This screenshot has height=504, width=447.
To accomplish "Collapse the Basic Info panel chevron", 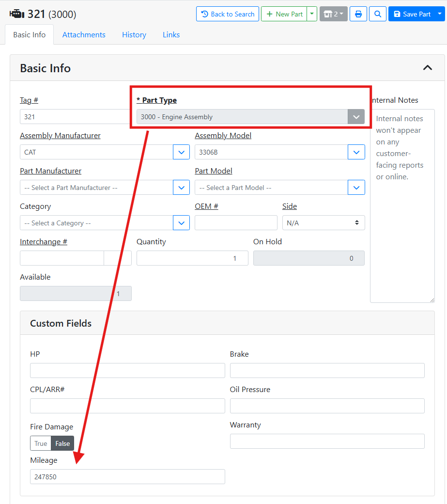I will tap(427, 68).
